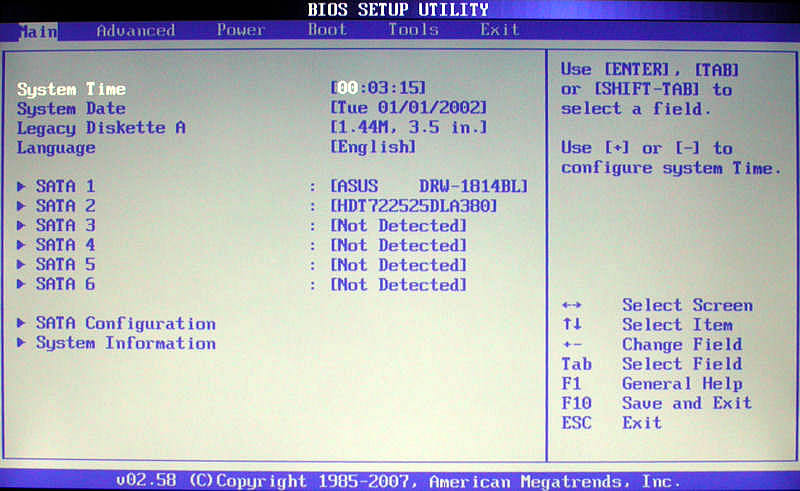Change the English language value
The height and width of the screenshot is (491, 800).
(373, 147)
